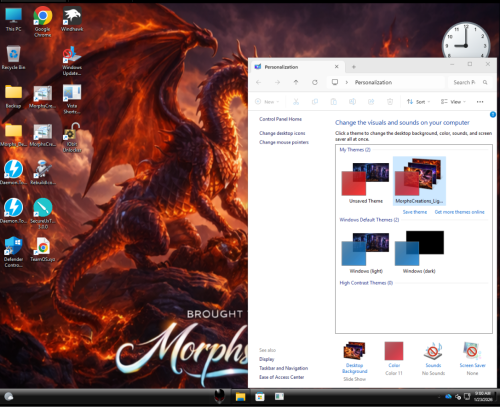Click the Share icon in Explorer toolbar

371,102
